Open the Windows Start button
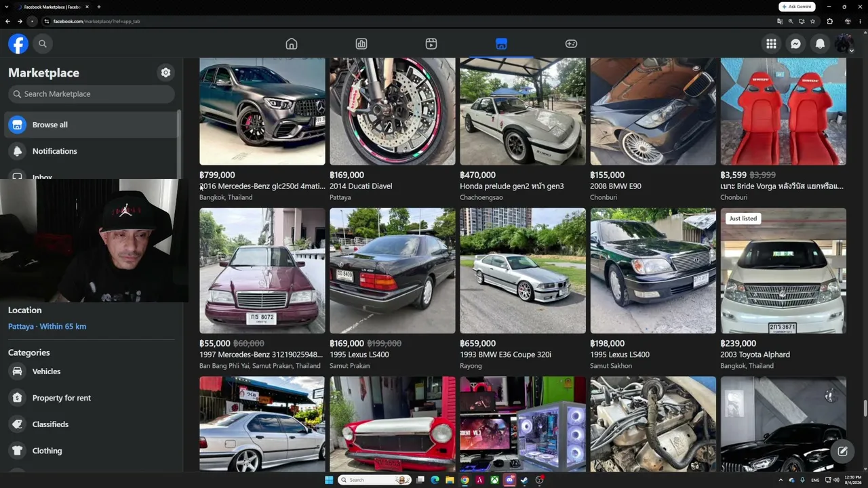This screenshot has height=488, width=868. pyautogui.click(x=329, y=480)
